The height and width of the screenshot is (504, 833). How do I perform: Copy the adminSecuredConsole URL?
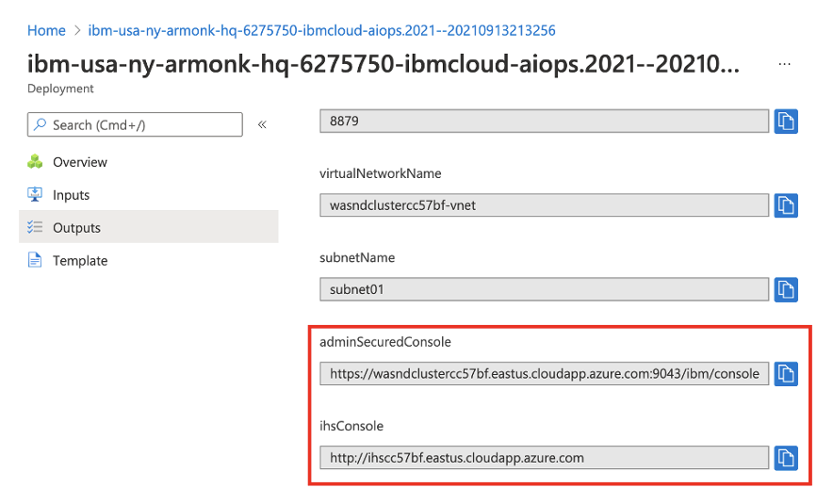(x=786, y=373)
